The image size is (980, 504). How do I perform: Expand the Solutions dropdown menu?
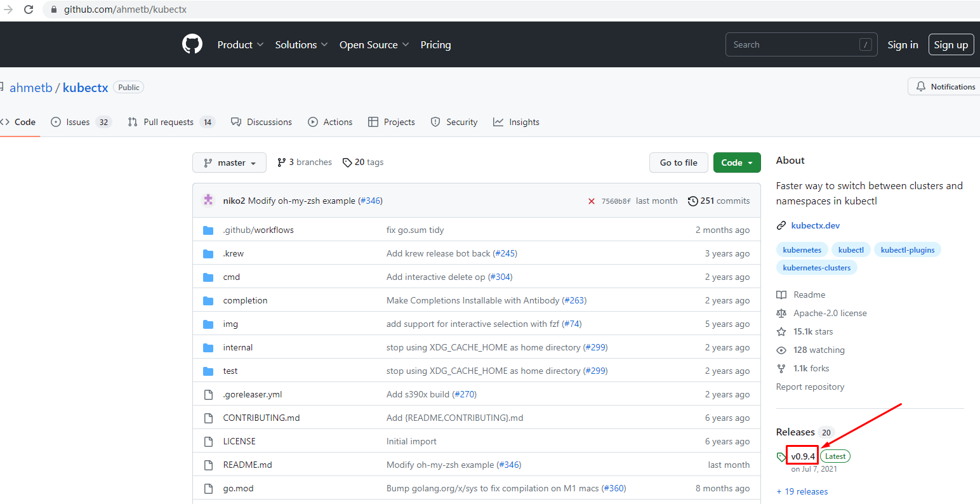coord(301,44)
